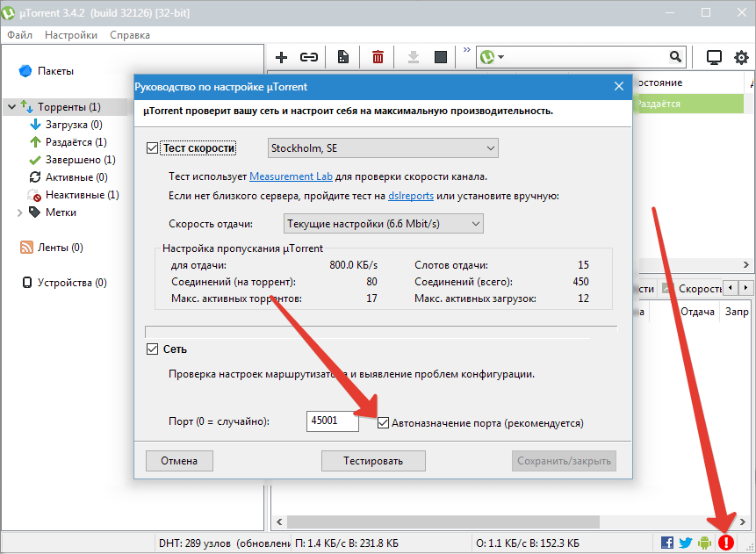
Task: Open the dslreports link
Action: tap(411, 196)
